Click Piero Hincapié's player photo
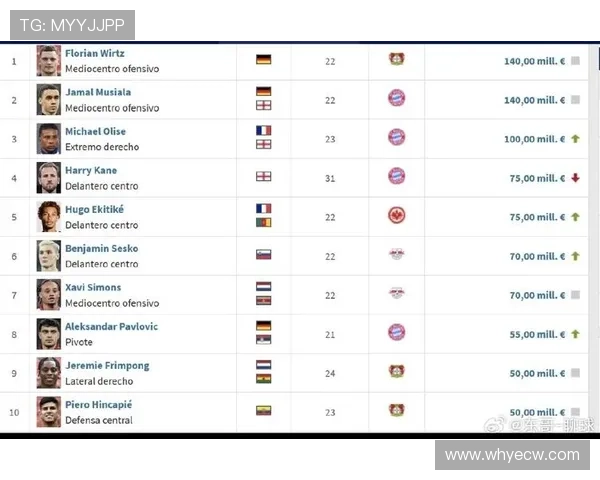This screenshot has width=600, height=480. click(49, 411)
